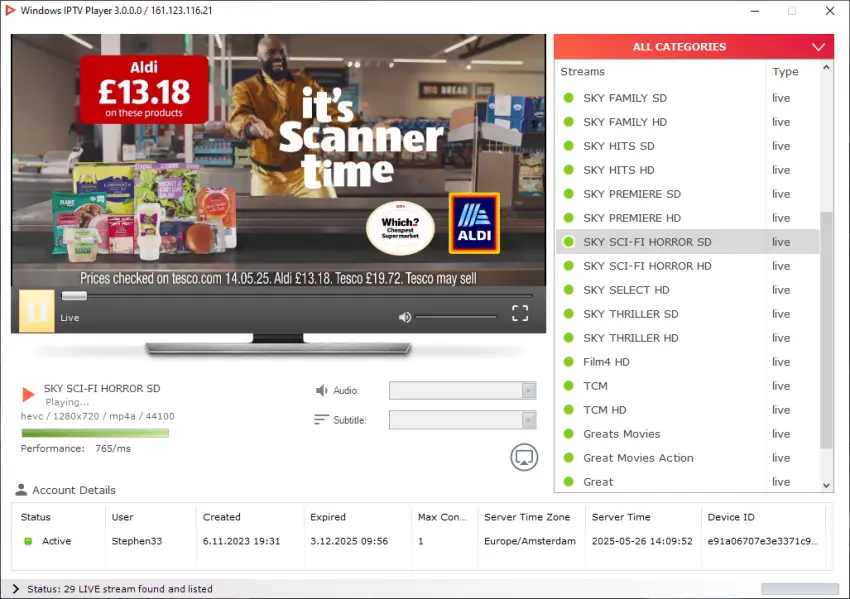The height and width of the screenshot is (599, 850).
Task: Expand the ALL CATEGORIES dropdown
Action: click(694, 47)
